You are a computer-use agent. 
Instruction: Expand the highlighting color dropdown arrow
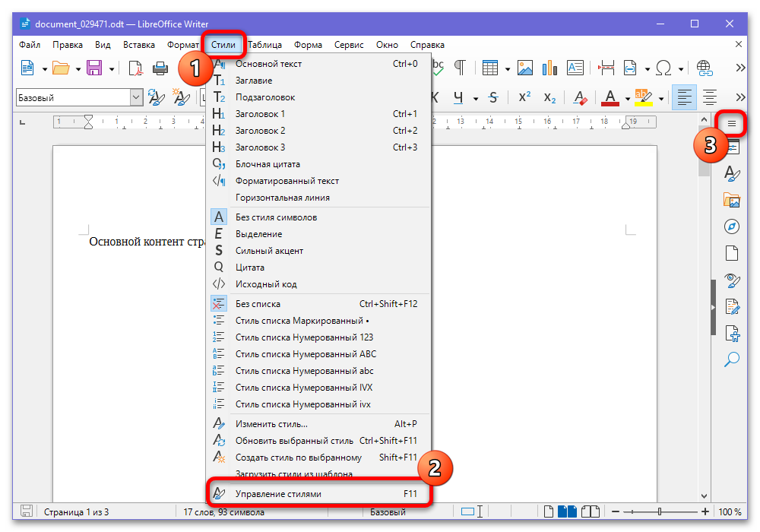[661, 98]
